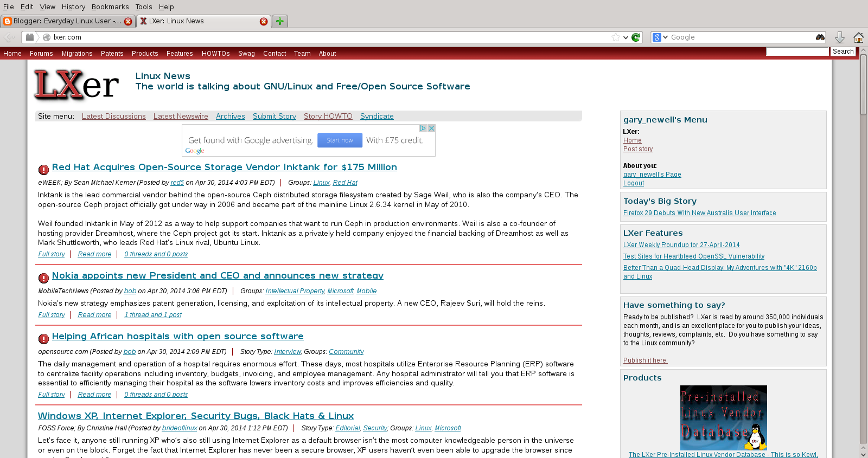The width and height of the screenshot is (868, 458).
Task: Click Read more under the Nokia story
Action: [x=94, y=315]
